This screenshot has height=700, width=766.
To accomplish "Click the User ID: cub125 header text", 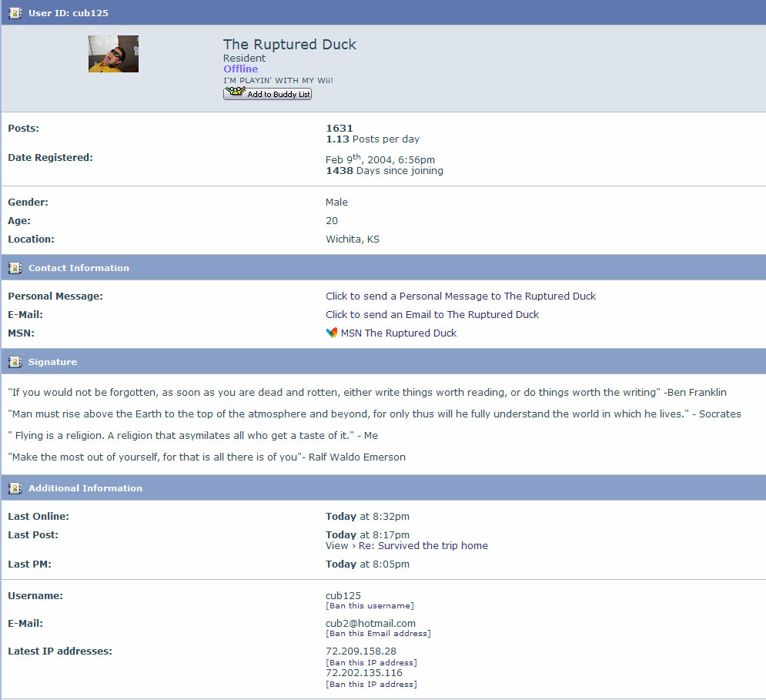I will click(x=69, y=13).
